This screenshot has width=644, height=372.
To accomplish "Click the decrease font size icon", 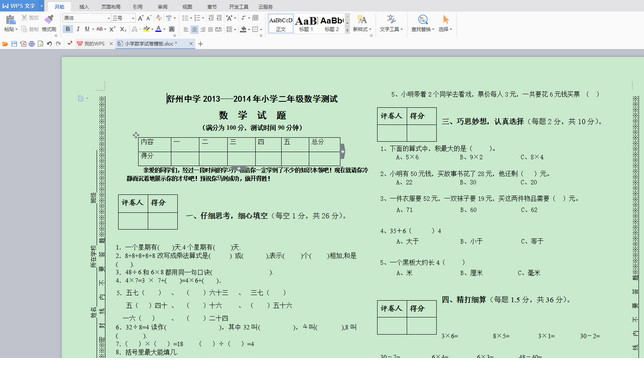I will coord(149,18).
